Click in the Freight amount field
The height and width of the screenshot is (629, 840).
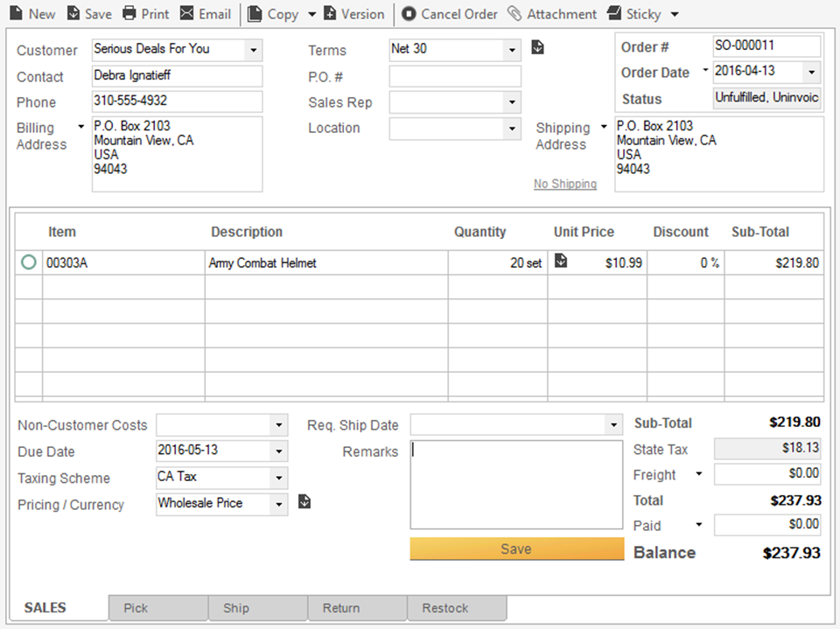click(x=767, y=474)
